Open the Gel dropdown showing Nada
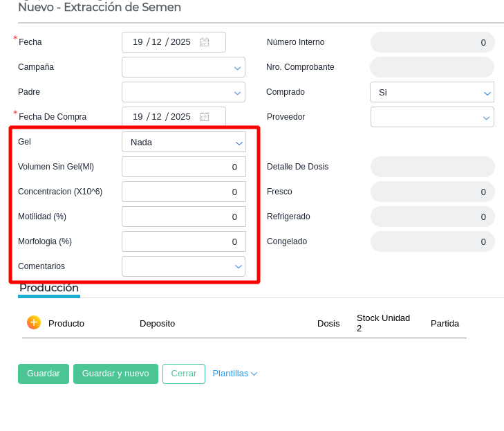This screenshot has width=504, height=431. pos(183,142)
